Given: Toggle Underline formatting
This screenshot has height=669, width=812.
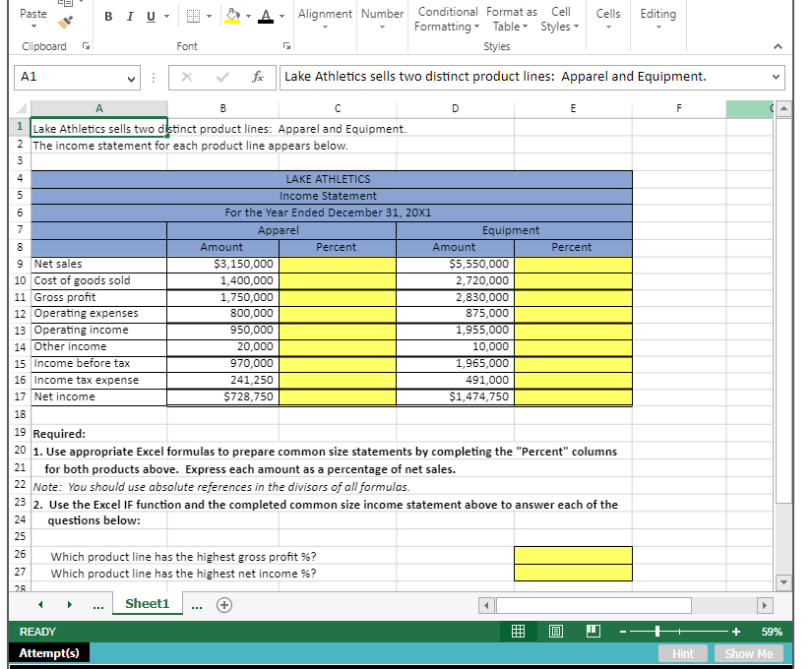Looking at the screenshot, I should pos(151,17).
